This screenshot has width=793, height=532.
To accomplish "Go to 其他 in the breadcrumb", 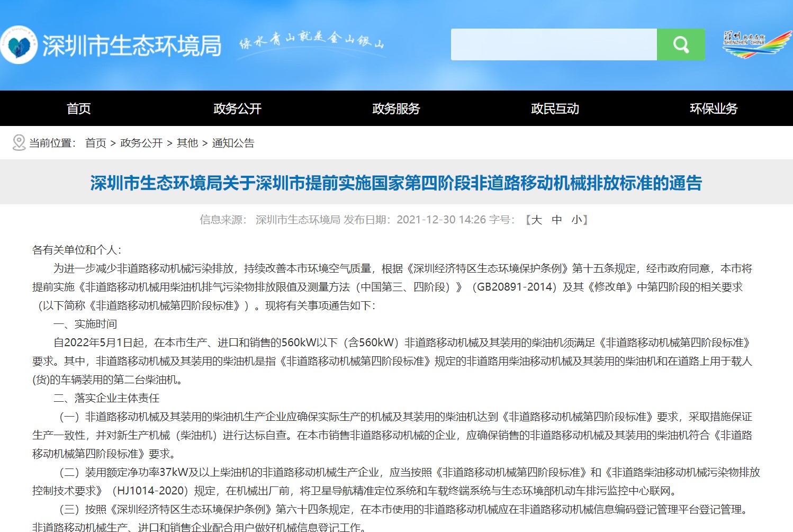I will (187, 143).
